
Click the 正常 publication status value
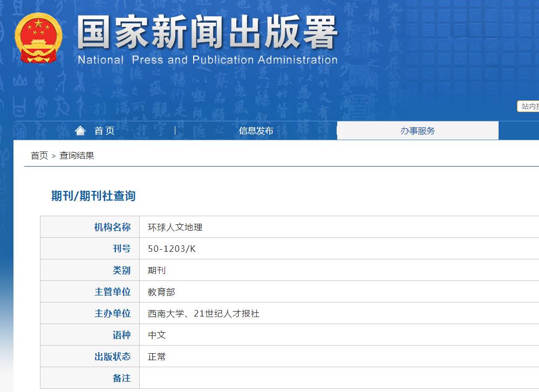(x=156, y=356)
